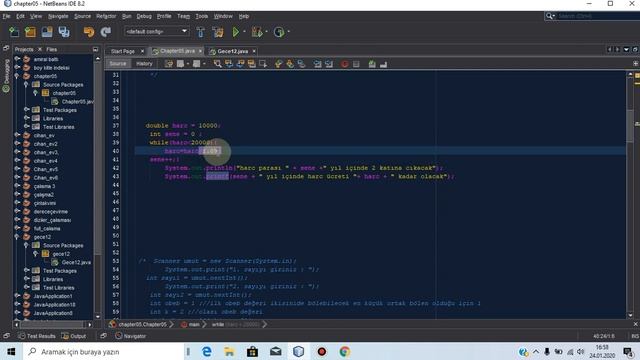Click the Build Project hammer icon
Viewport: 640px width, 360px height.
point(200,32)
